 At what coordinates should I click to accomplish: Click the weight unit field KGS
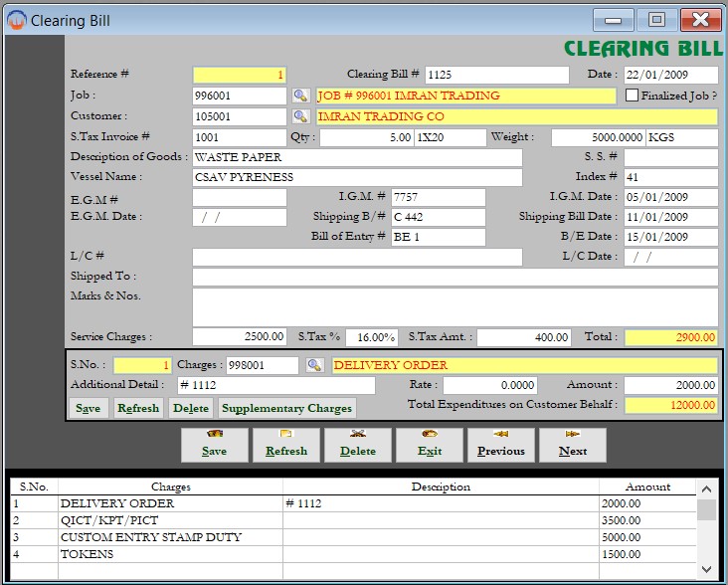682,137
